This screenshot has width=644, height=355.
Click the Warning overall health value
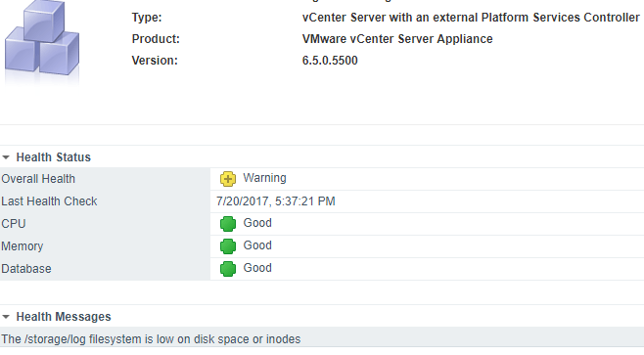(264, 178)
